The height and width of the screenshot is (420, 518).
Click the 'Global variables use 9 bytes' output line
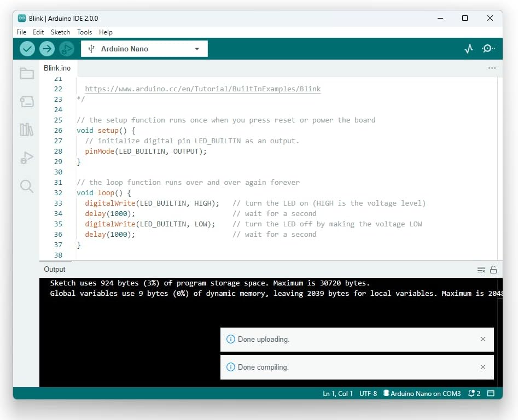pyautogui.click(x=276, y=294)
